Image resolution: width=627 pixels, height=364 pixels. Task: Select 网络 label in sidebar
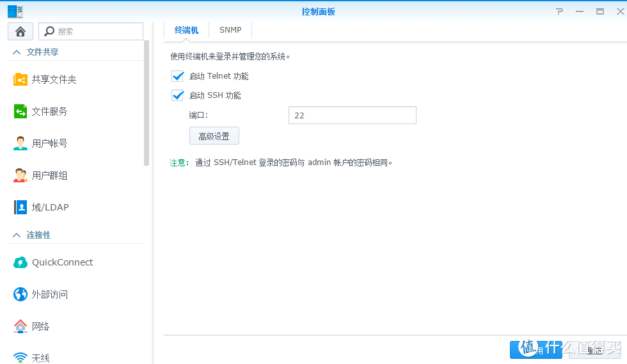[x=41, y=327]
